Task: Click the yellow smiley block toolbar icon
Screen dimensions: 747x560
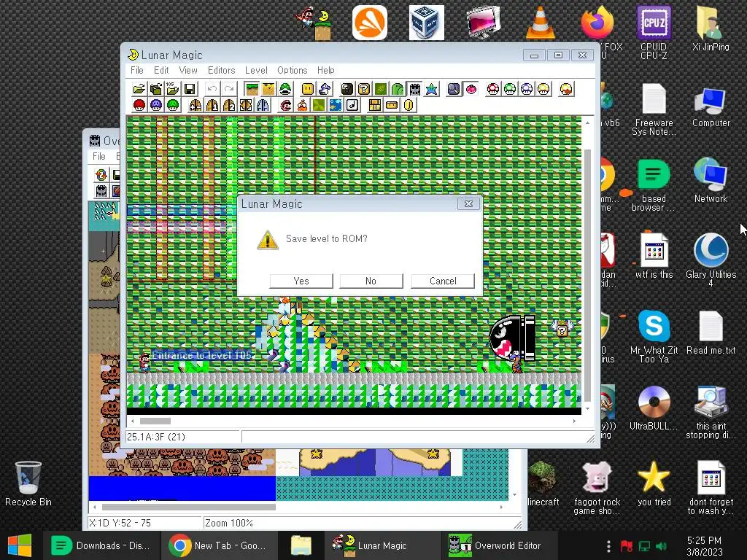Action: click(x=308, y=89)
